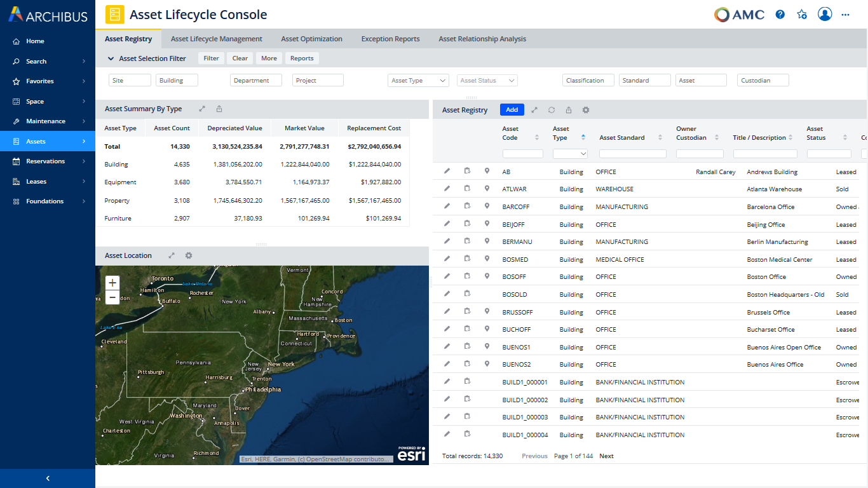
Task: Collapse the Asset Selection Filter section
Action: [x=111, y=58]
